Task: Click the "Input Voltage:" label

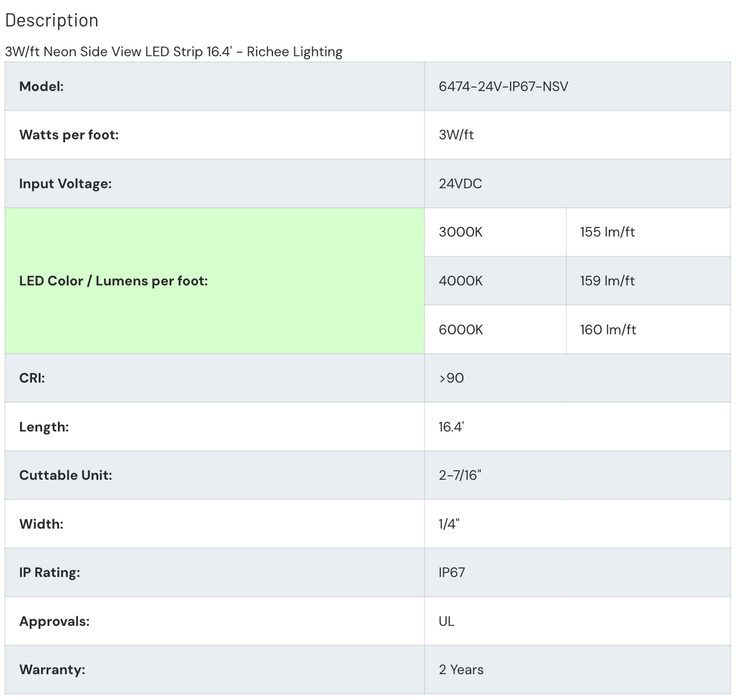Action: click(x=65, y=183)
